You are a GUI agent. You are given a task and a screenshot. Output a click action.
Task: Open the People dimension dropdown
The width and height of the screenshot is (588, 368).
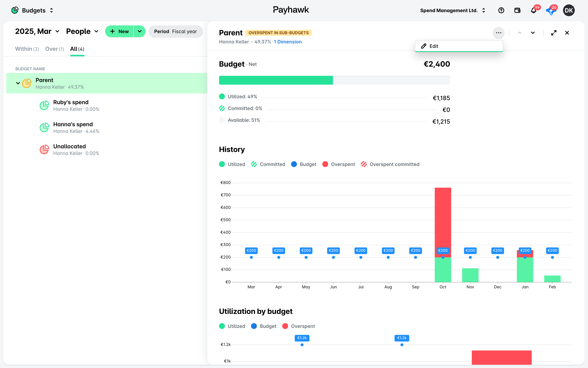point(82,31)
